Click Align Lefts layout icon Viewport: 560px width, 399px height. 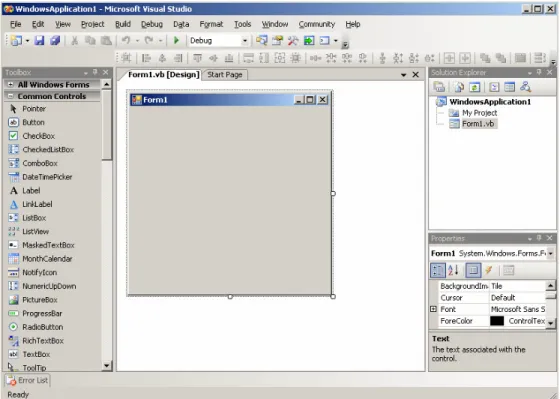pos(146,58)
